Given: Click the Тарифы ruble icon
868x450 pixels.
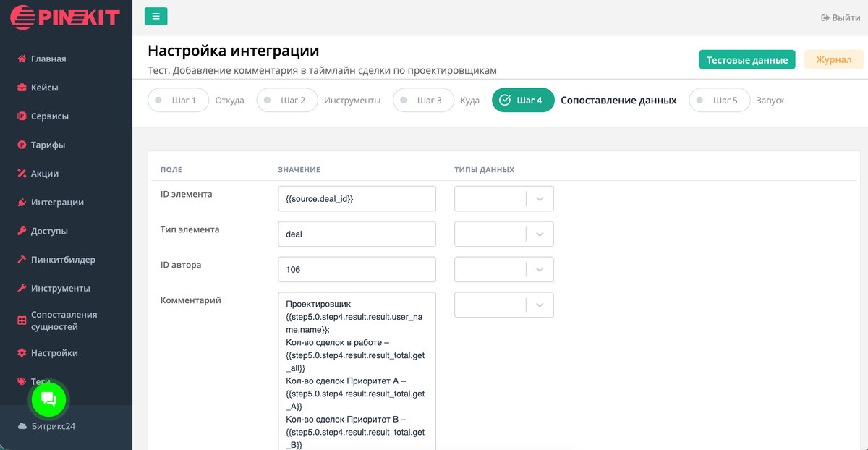Looking at the screenshot, I should pyautogui.click(x=22, y=145).
